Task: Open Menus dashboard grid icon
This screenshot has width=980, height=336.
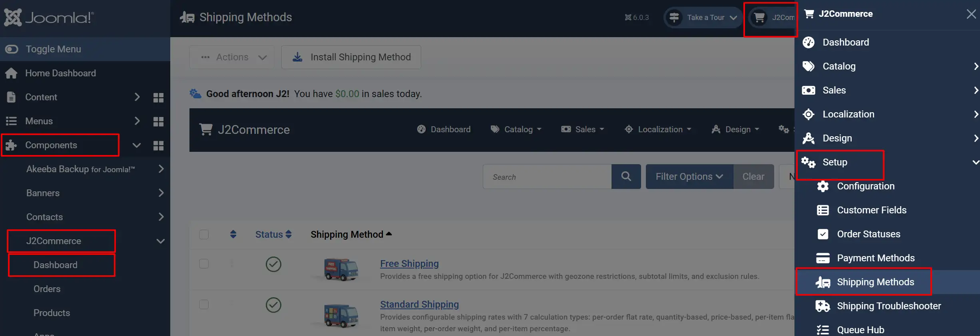Action: tap(158, 121)
